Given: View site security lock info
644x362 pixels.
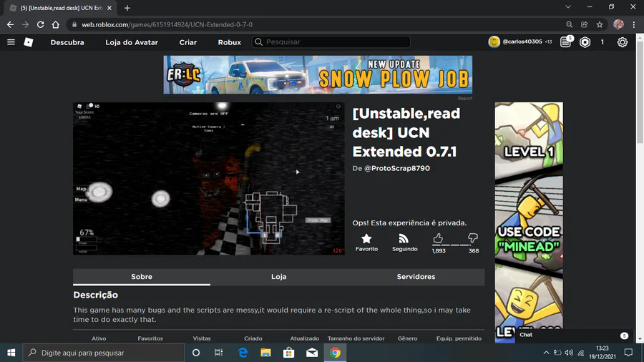Looking at the screenshot, I should click(74, 24).
